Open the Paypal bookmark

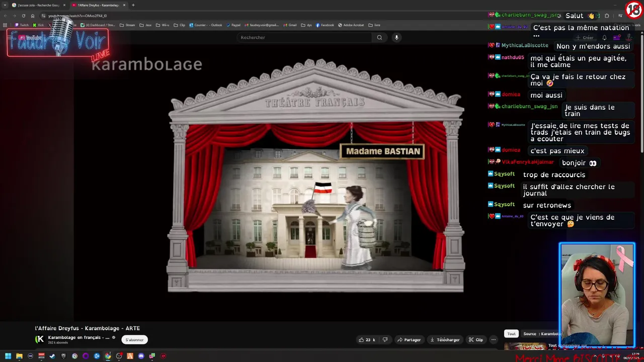pyautogui.click(x=233, y=25)
